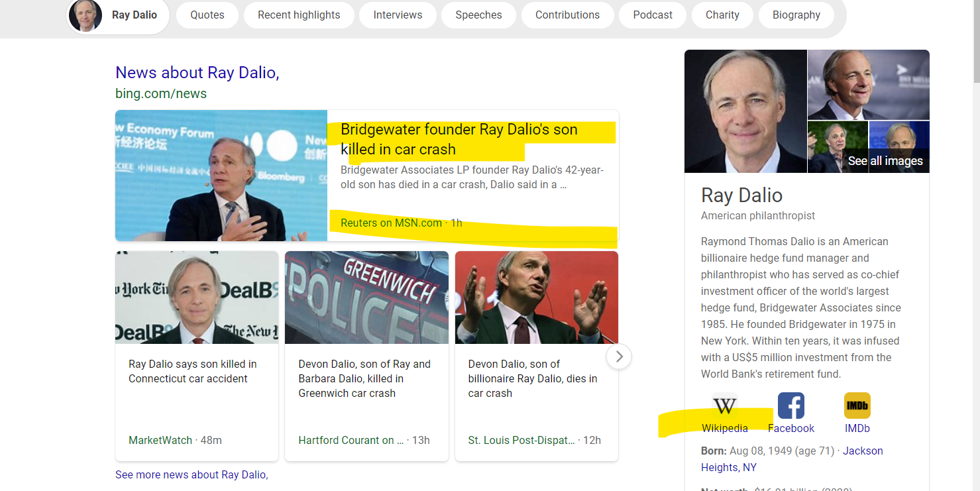Click the 'Jackson Heights, NY' birthplace link

792,459
